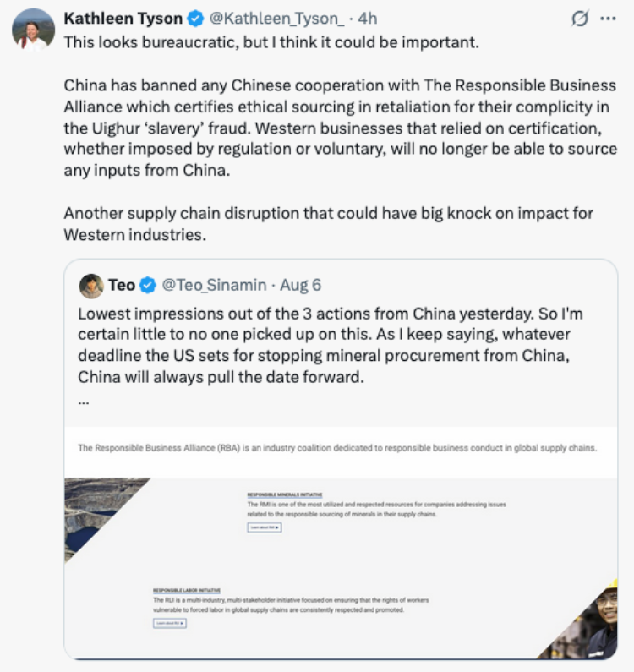The height and width of the screenshot is (672, 634).
Task: Open the 4h timestamp of the post
Action: coord(368,19)
